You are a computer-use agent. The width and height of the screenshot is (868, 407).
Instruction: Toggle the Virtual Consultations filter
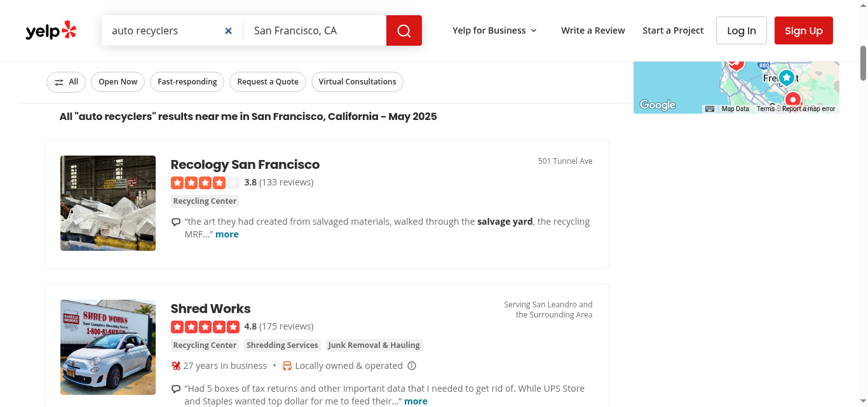point(357,82)
